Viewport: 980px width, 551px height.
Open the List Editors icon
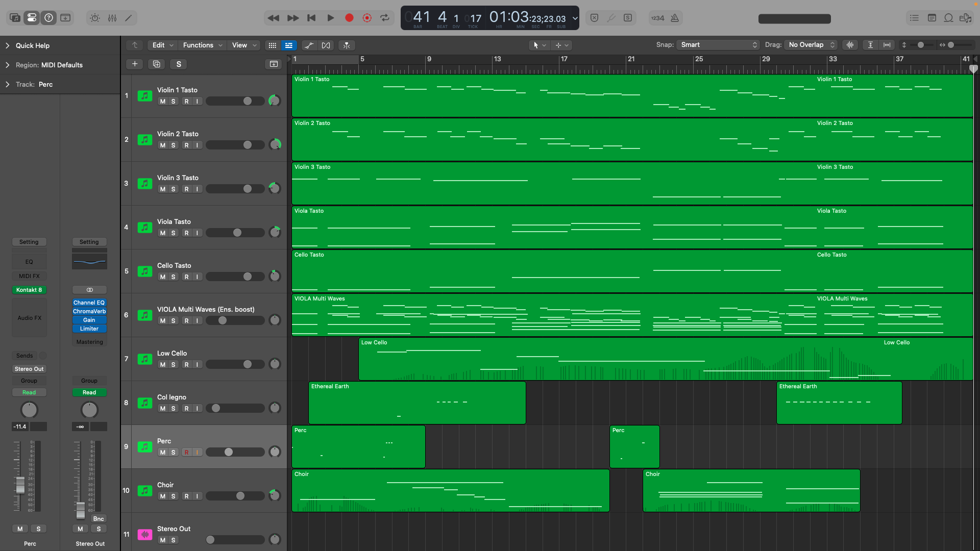(914, 18)
